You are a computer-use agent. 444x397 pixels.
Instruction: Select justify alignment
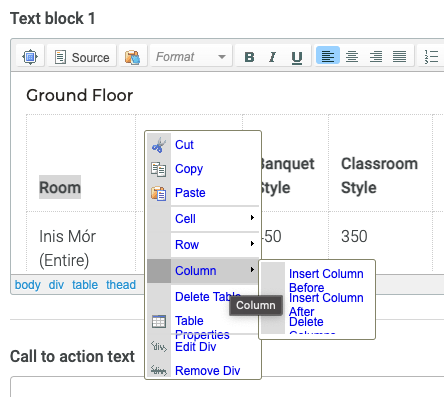(x=399, y=56)
